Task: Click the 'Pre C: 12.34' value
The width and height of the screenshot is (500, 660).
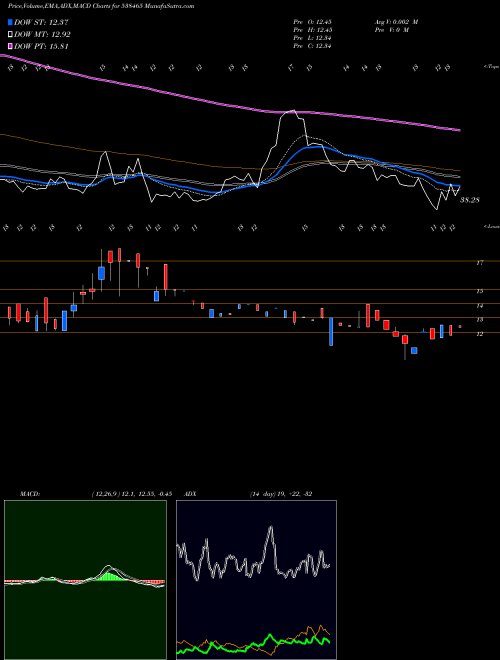Action: (x=312, y=46)
